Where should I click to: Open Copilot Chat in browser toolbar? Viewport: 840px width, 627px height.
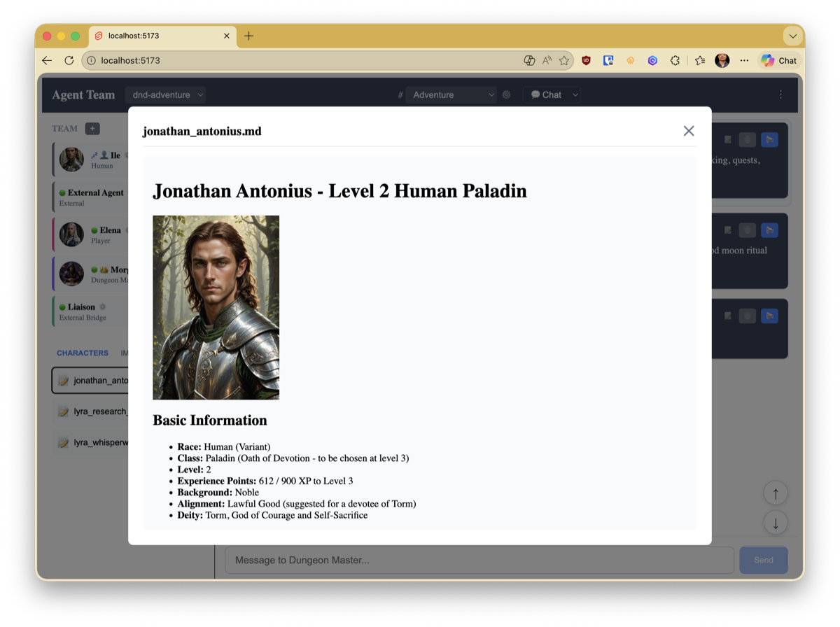coord(779,60)
